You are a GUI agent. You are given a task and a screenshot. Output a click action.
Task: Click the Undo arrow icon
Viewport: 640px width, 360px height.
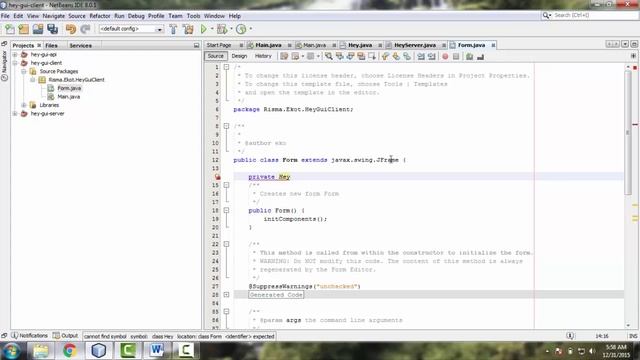point(71,29)
